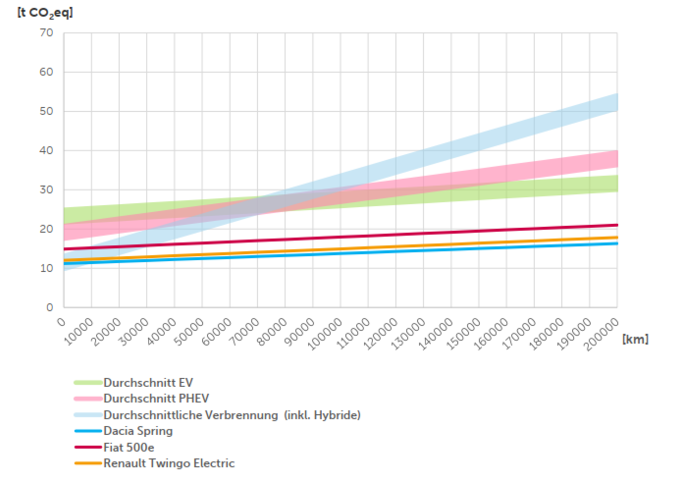Viewport: 680px width, 483px height.
Task: Click the x-axis label 60000
Action: 217,331
